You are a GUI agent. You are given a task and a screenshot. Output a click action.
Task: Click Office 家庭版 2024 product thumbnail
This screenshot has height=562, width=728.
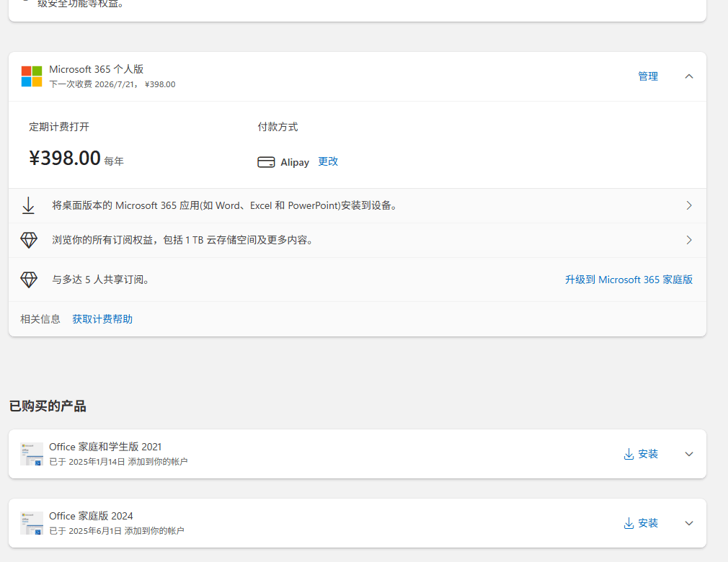[x=32, y=523]
